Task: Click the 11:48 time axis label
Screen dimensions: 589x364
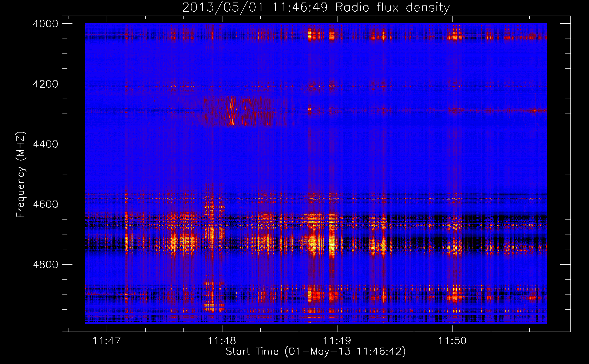Action: (222, 341)
